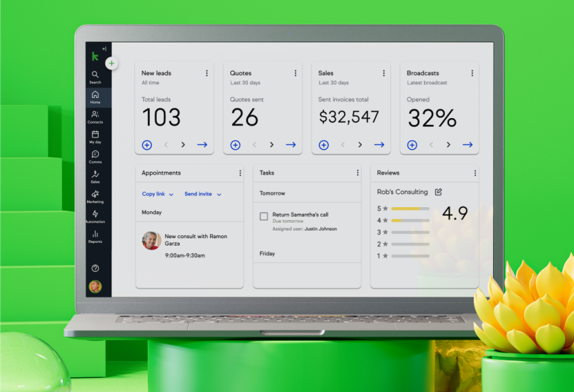Add a broadcast with plus icon

click(x=412, y=145)
